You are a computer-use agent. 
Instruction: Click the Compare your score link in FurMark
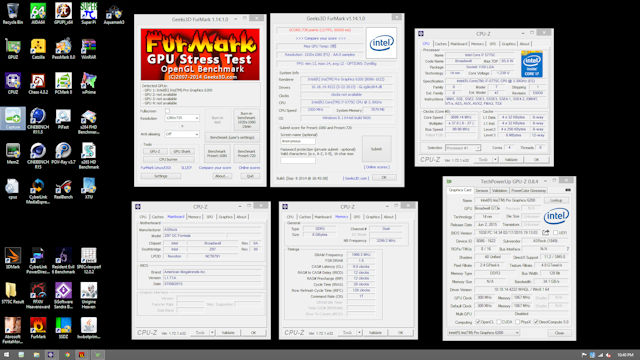(215, 168)
